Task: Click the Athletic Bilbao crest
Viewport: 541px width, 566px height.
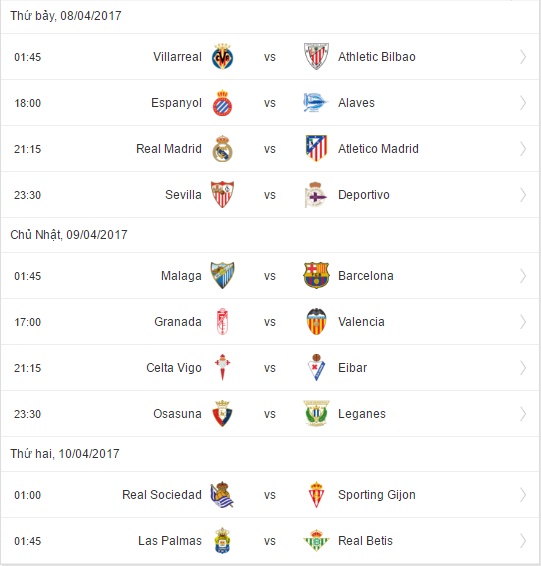Action: 316,57
